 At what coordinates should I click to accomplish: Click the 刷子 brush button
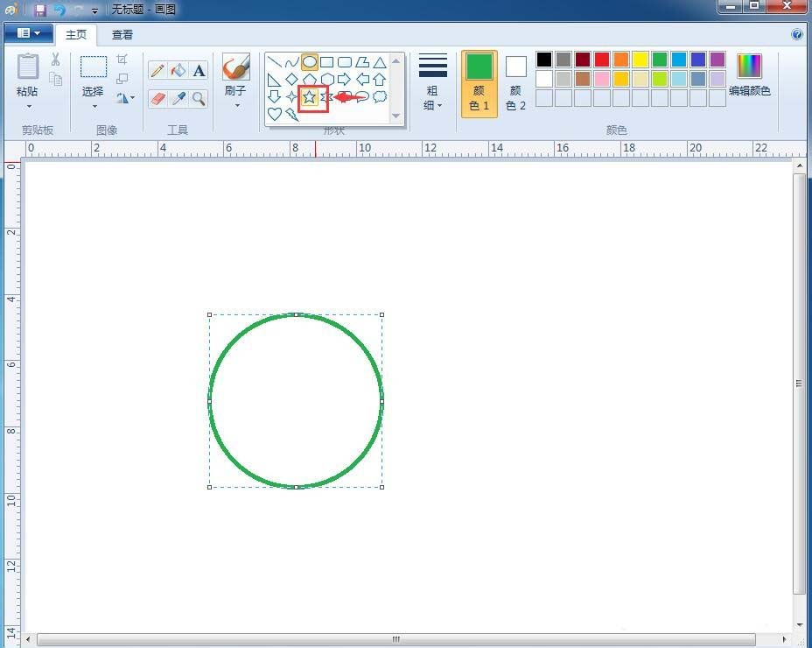point(236,67)
